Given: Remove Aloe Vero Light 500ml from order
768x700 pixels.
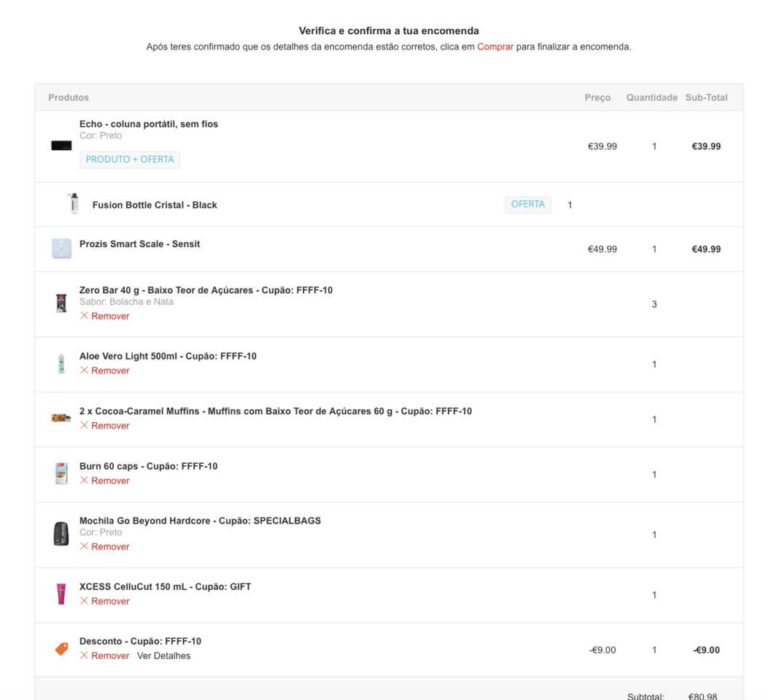Looking at the screenshot, I should click(x=105, y=371).
